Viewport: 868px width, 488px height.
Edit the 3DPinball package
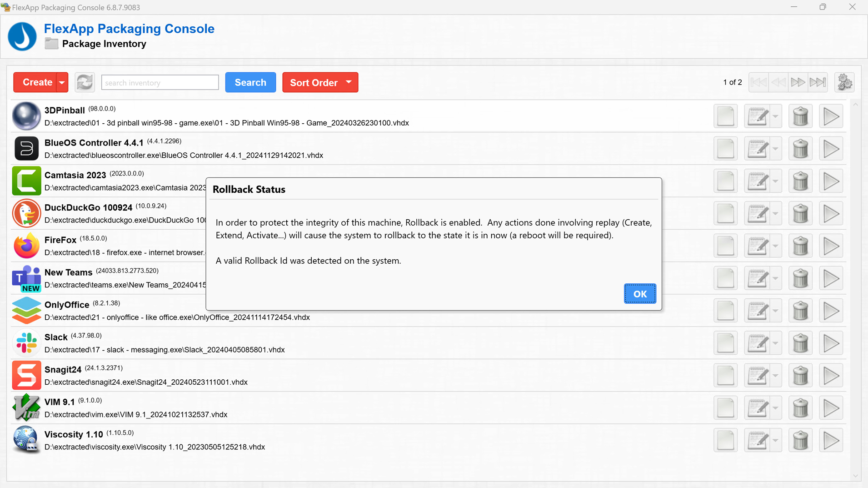[x=758, y=116]
